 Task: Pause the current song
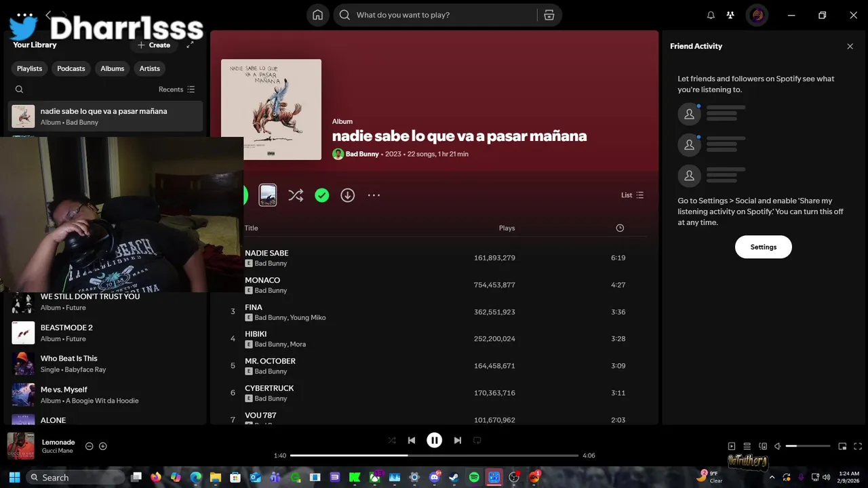pos(435,441)
